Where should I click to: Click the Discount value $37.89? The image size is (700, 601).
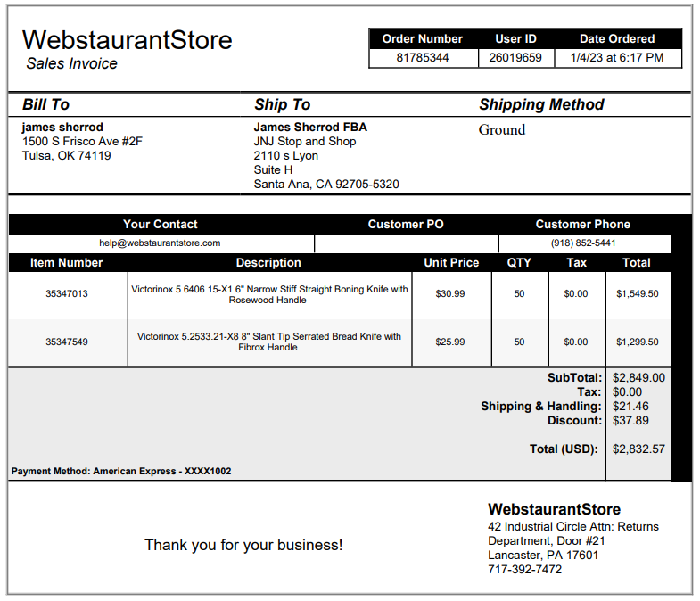point(630,421)
